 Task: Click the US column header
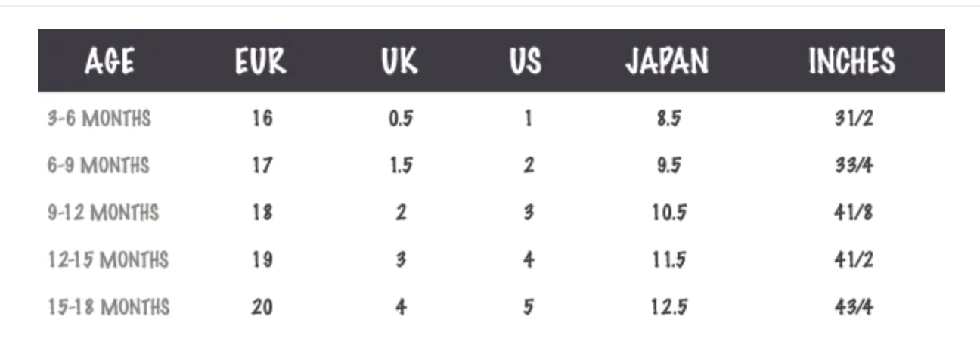pyautogui.click(x=526, y=61)
